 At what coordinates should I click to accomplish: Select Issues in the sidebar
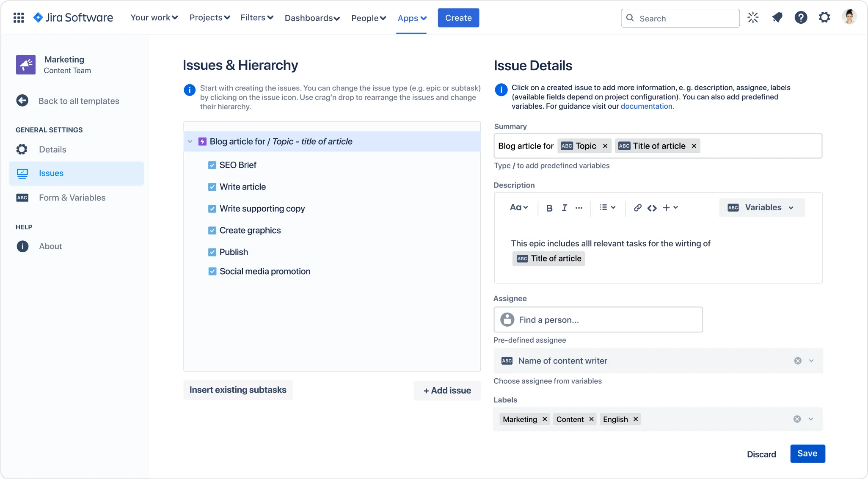coord(76,173)
